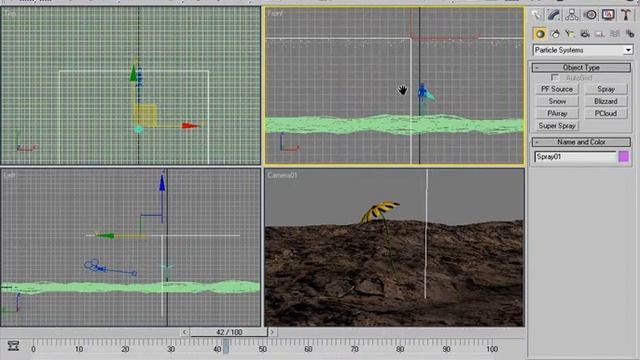Click the Blizzard particle button

click(x=606, y=101)
